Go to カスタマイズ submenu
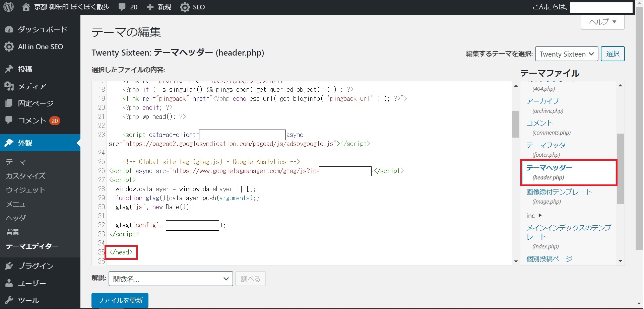644x309 pixels. tap(25, 176)
